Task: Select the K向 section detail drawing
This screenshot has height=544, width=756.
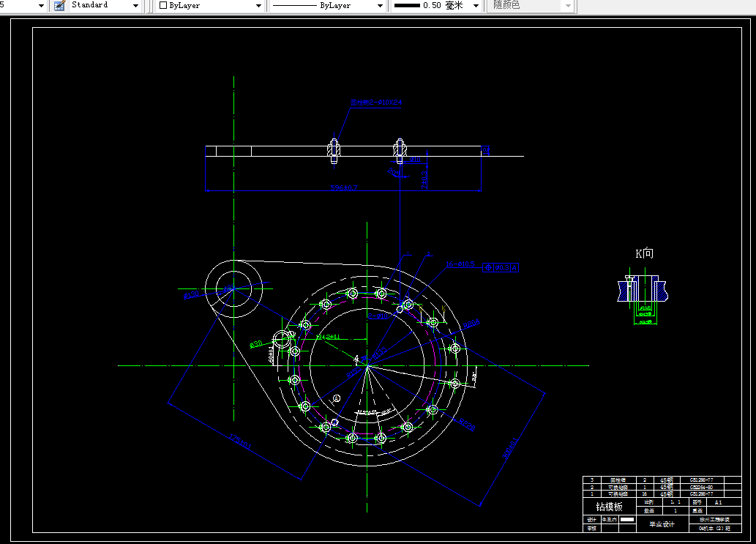Action: (643, 296)
